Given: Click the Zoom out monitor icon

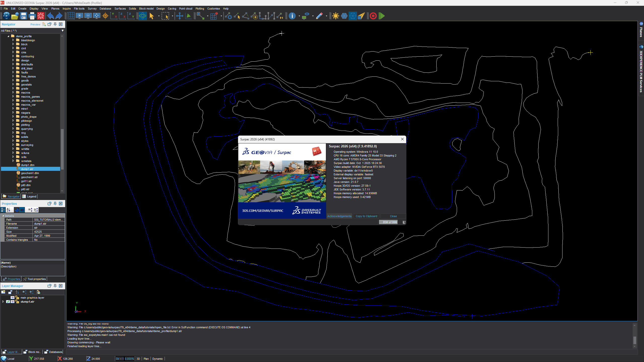Looking at the screenshot, I should (x=88, y=16).
